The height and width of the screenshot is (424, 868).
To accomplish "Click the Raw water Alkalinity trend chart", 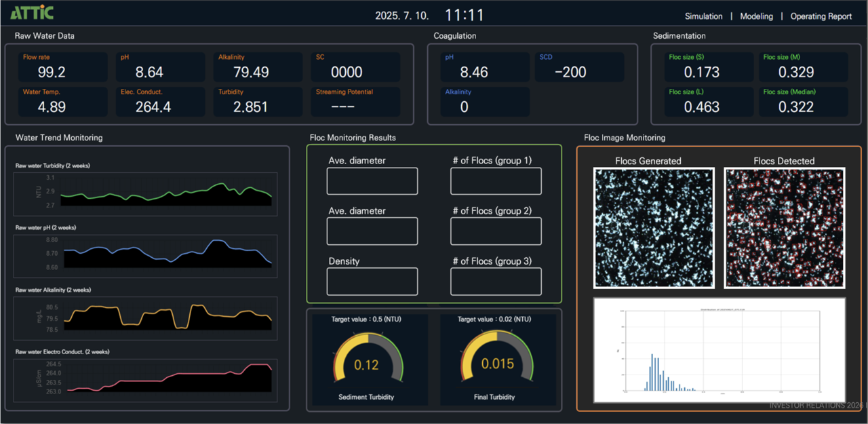I will pyautogui.click(x=145, y=318).
